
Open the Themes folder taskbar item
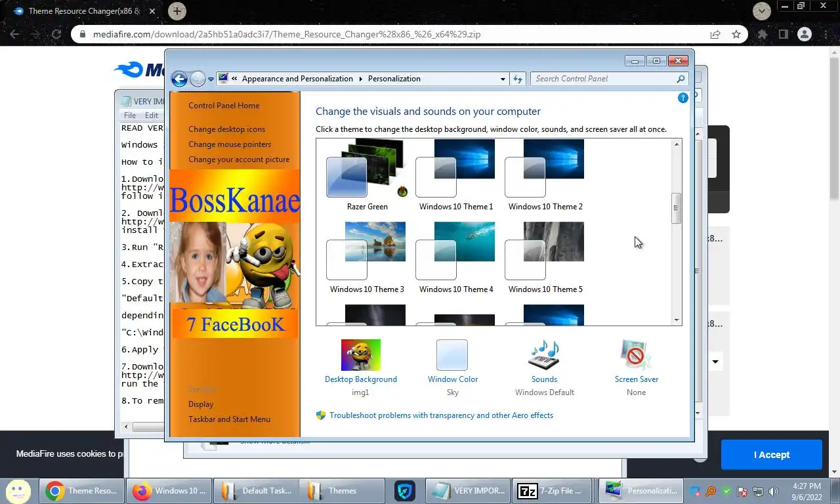342,490
